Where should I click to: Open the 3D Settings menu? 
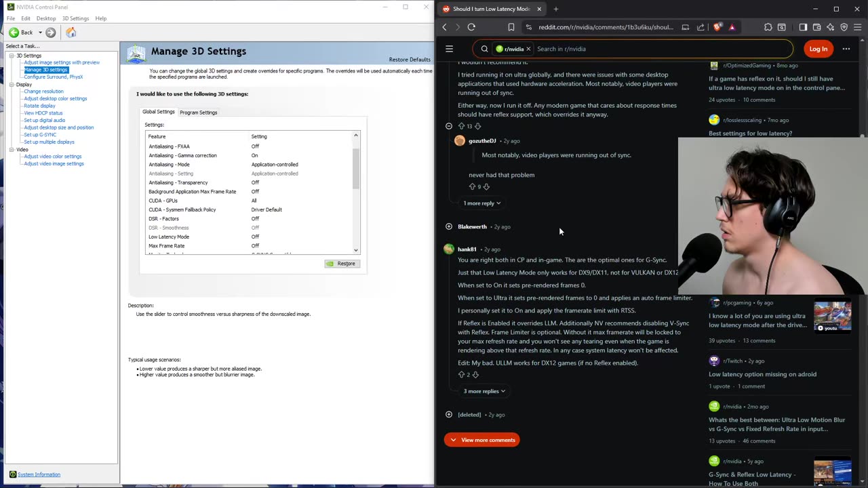[x=75, y=18]
